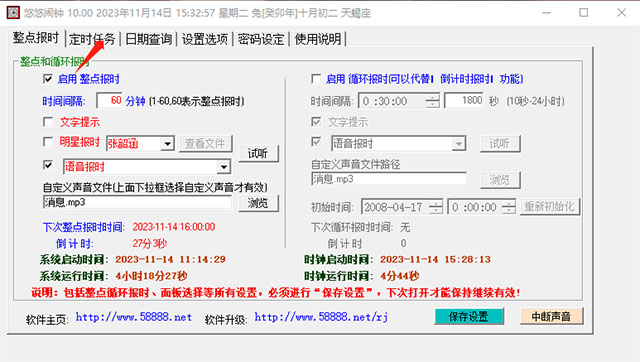The height and width of the screenshot is (362, 640).
Task: Close the 悠悠闹钟 window
Action: 621,13
